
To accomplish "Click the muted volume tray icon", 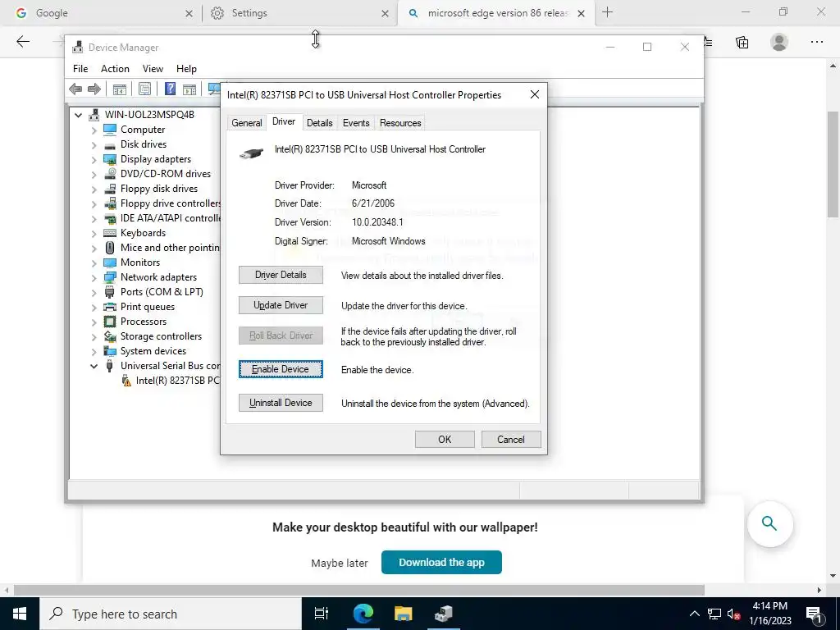I will (x=734, y=614).
